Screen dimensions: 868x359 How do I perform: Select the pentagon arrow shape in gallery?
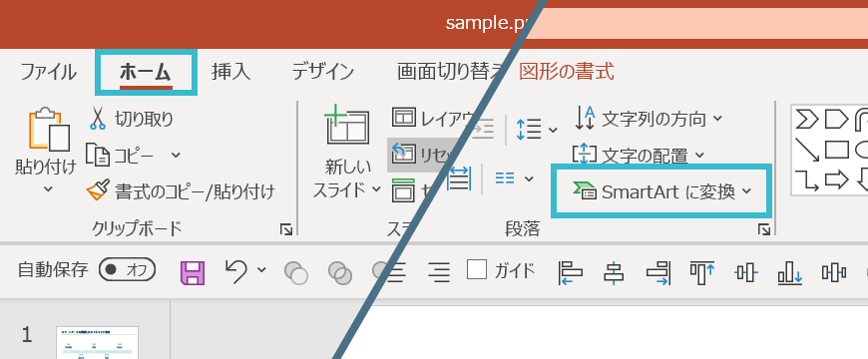point(836,119)
